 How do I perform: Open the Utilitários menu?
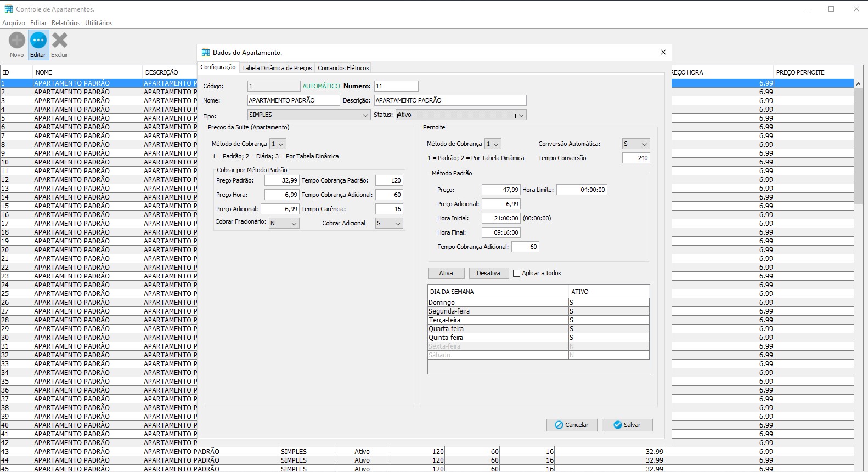pos(99,23)
